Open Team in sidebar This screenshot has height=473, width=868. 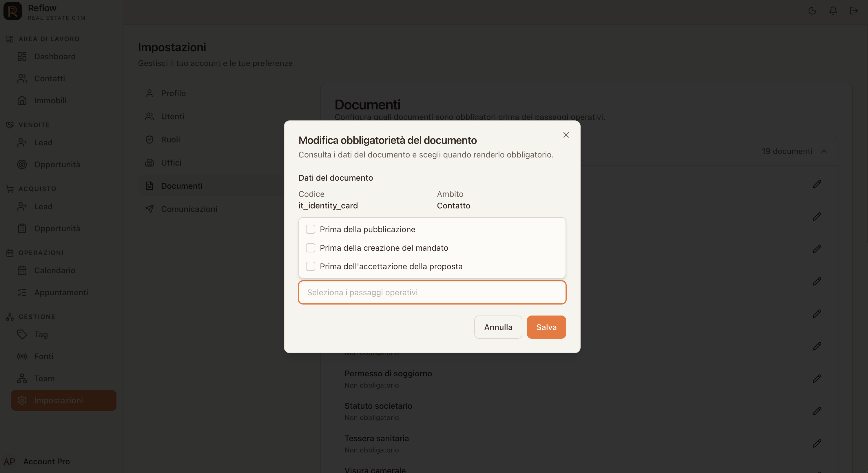pyautogui.click(x=64, y=378)
